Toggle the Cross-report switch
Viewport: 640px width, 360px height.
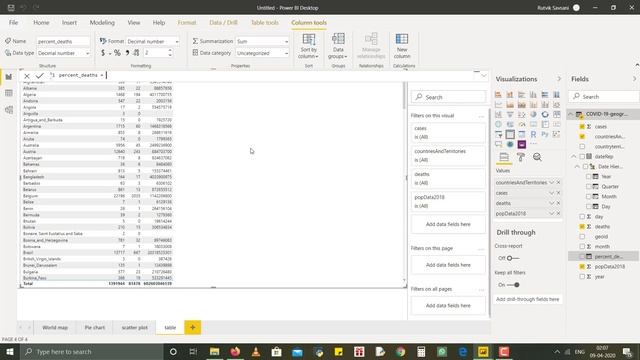pyautogui.click(x=513, y=258)
